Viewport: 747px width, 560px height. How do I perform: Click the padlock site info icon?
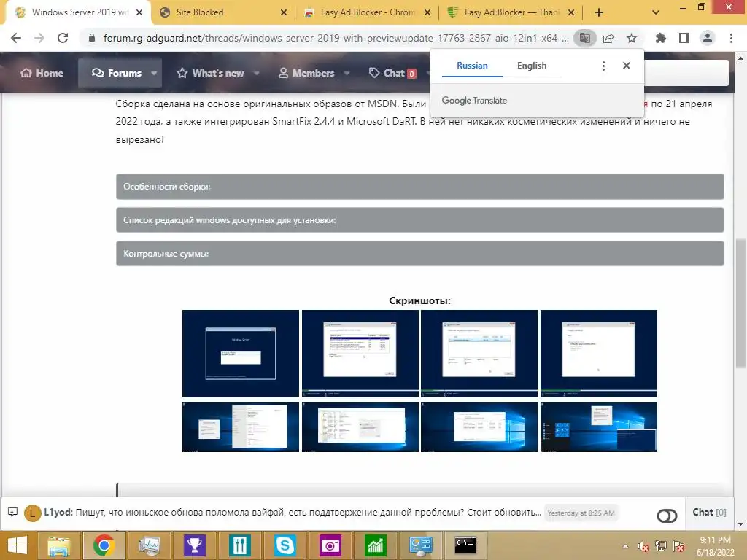click(92, 38)
